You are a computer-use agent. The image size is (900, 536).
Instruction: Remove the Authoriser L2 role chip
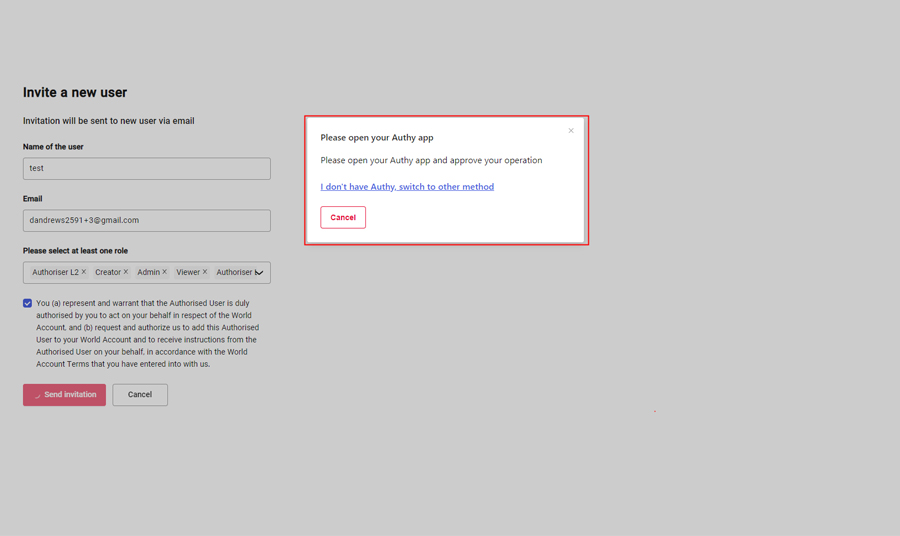pos(84,272)
